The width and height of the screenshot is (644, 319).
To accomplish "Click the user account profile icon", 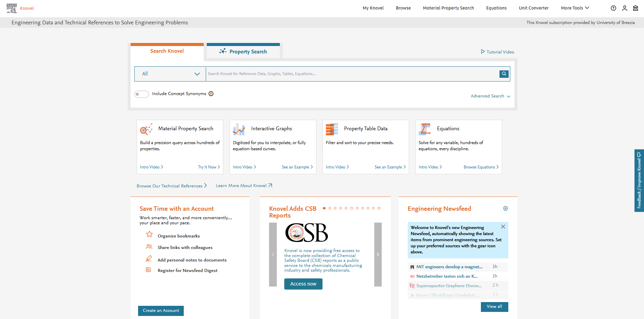I will pyautogui.click(x=624, y=8).
